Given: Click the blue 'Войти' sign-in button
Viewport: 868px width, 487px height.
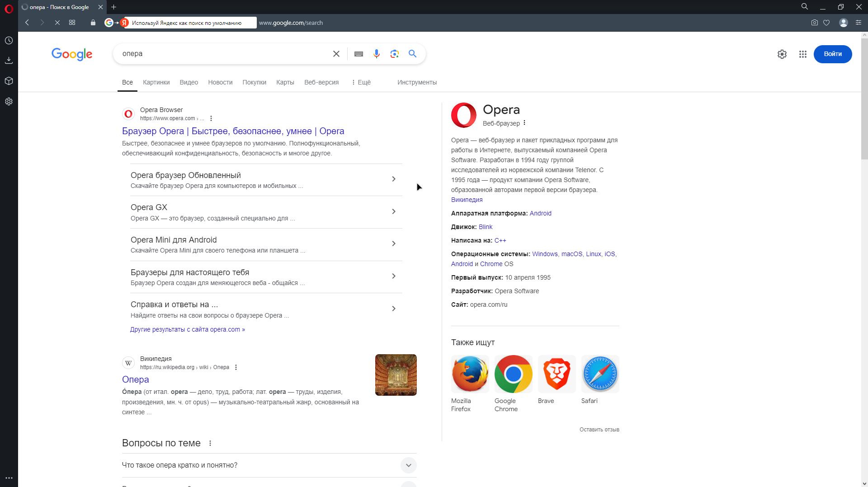Looking at the screenshot, I should [833, 54].
